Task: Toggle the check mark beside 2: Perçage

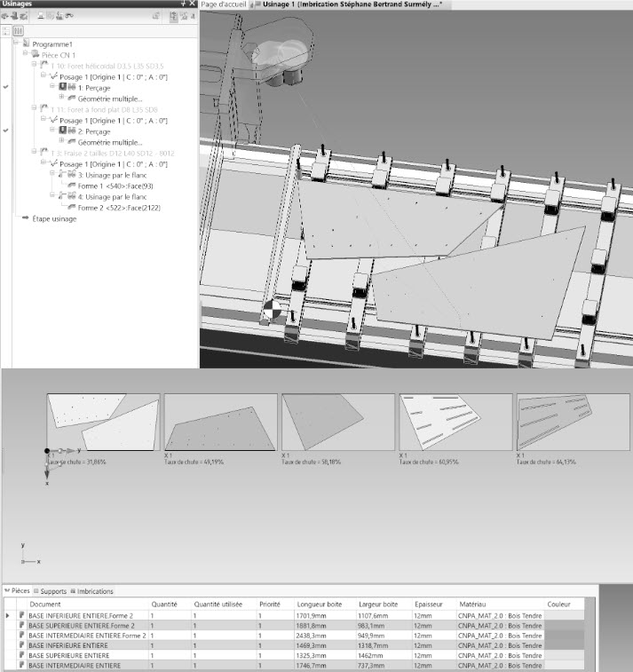Action: click(6, 130)
